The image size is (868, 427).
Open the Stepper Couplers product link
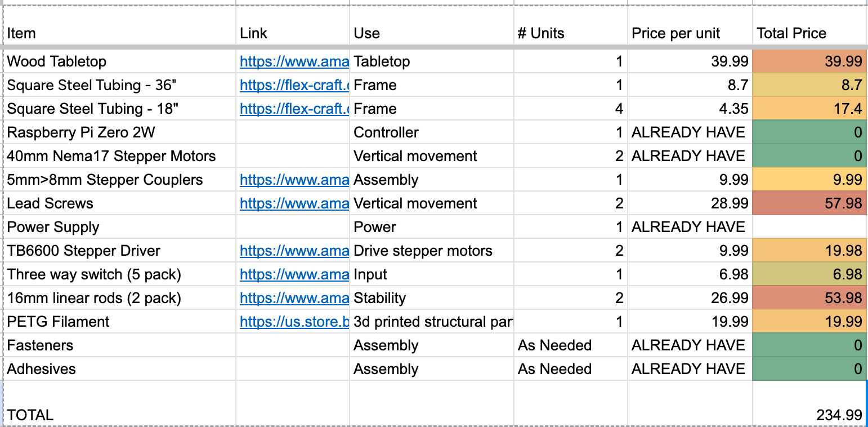(x=294, y=180)
